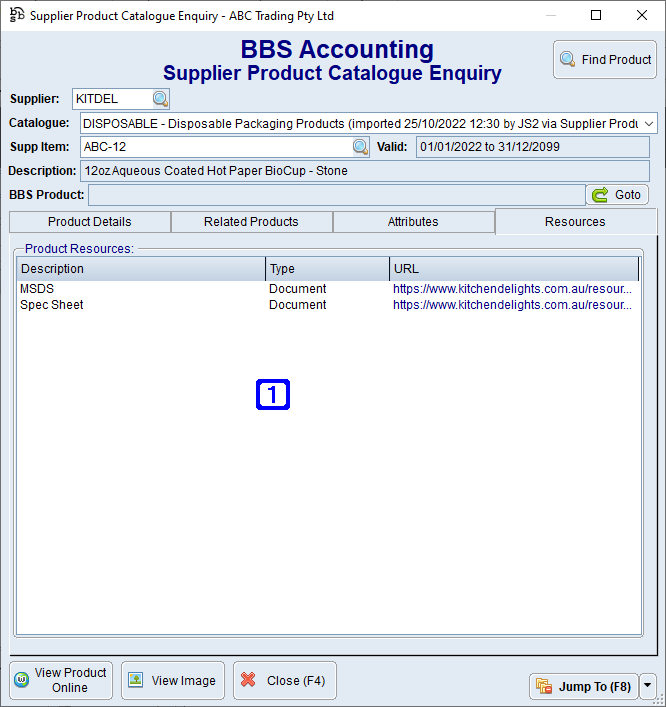The width and height of the screenshot is (666, 707).
Task: Click the empty BBS Product field
Action: pos(337,195)
